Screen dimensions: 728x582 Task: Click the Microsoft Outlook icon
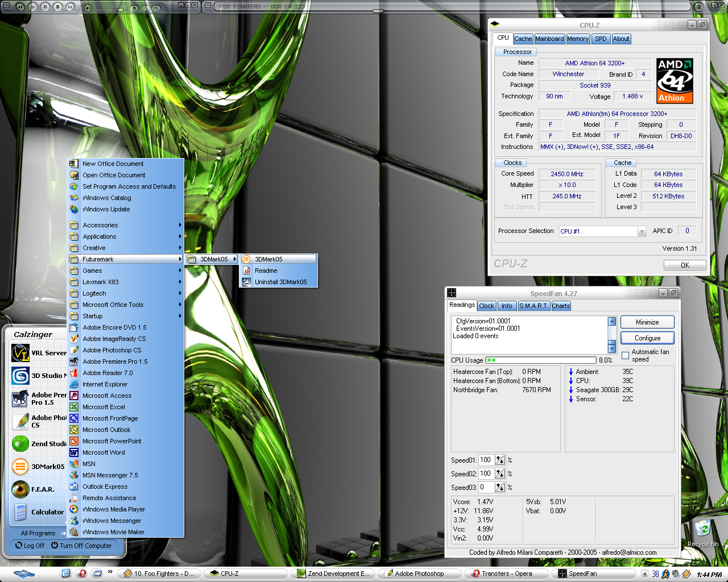point(74,430)
